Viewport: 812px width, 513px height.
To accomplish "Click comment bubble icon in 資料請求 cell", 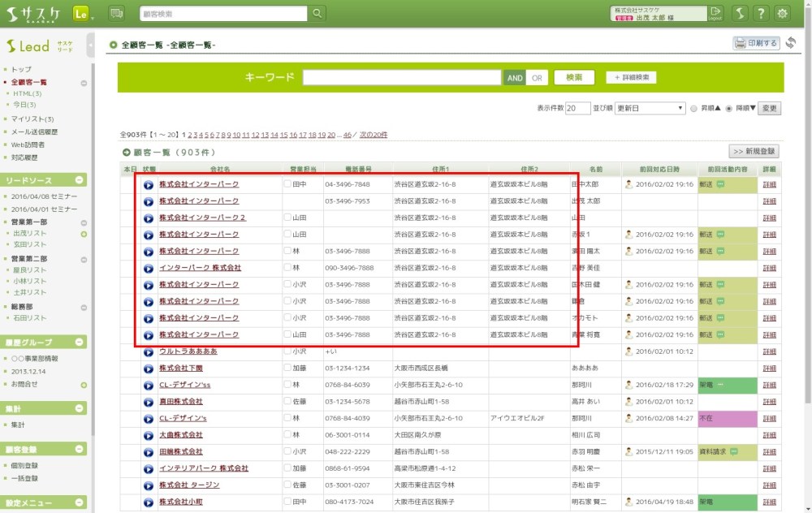I will (x=733, y=452).
